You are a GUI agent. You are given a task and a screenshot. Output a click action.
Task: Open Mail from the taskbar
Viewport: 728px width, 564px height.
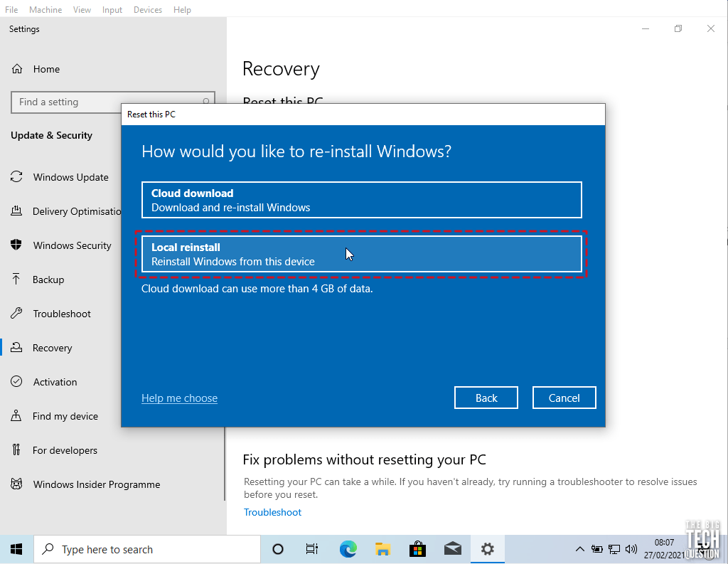pyautogui.click(x=453, y=549)
